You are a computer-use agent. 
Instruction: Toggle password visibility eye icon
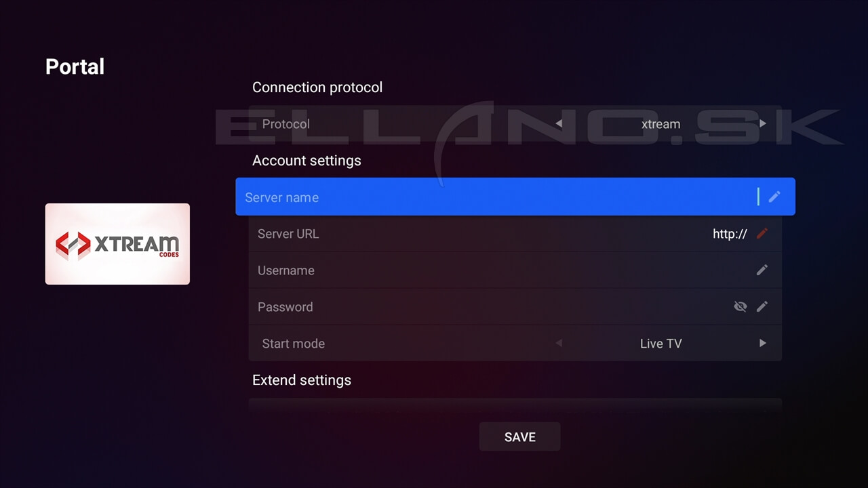click(x=740, y=306)
